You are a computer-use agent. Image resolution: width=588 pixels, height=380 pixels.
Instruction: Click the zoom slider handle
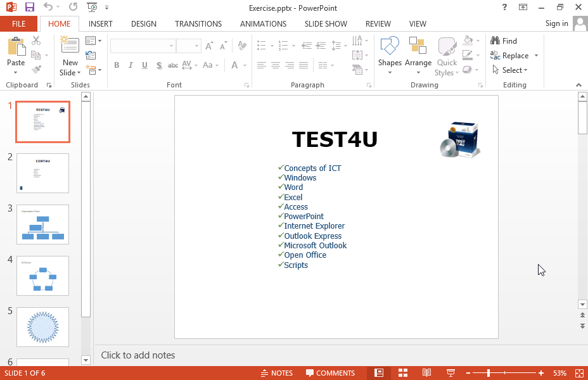(x=489, y=373)
